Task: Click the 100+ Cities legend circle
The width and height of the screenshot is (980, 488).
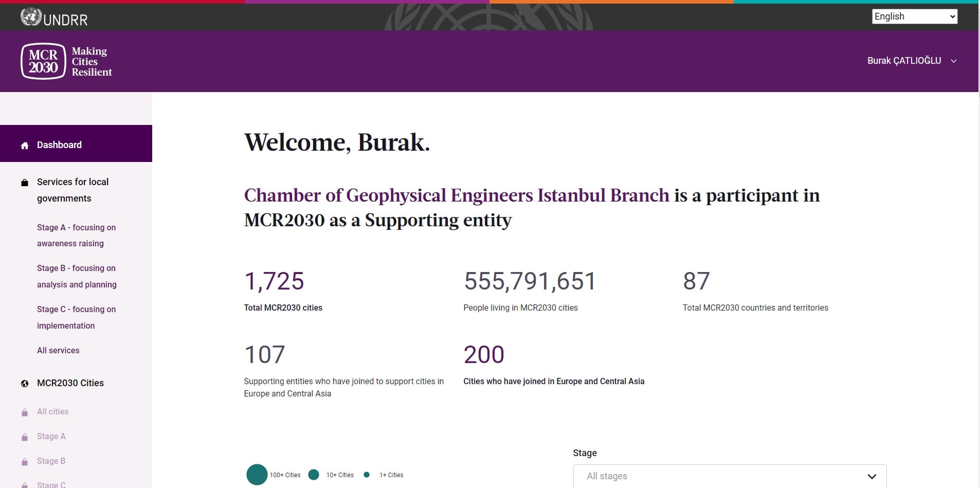Action: [257, 475]
